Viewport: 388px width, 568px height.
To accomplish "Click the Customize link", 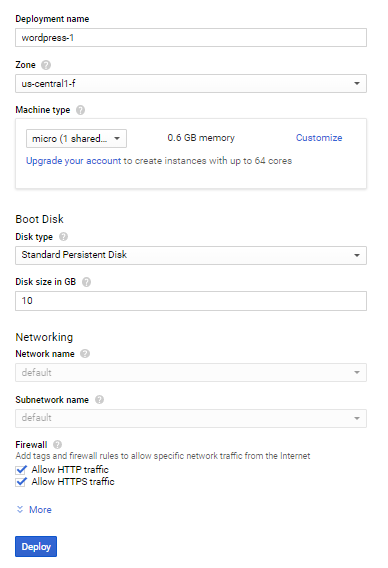I will click(319, 138).
